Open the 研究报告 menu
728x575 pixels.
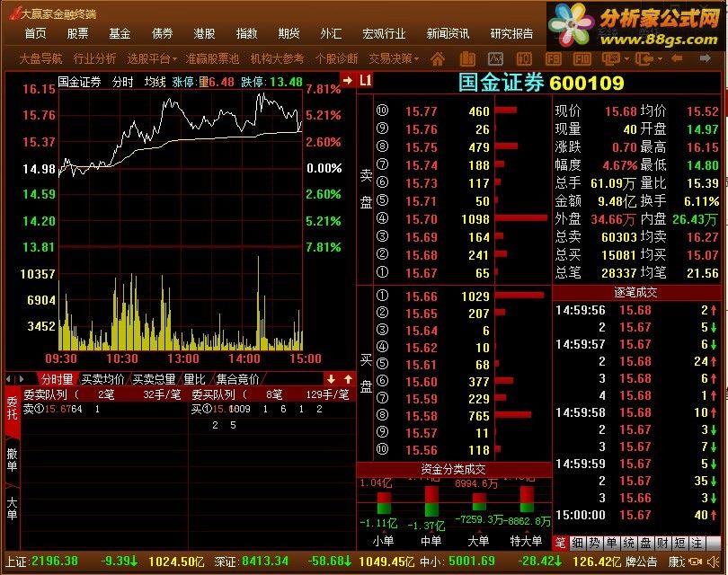pos(511,33)
